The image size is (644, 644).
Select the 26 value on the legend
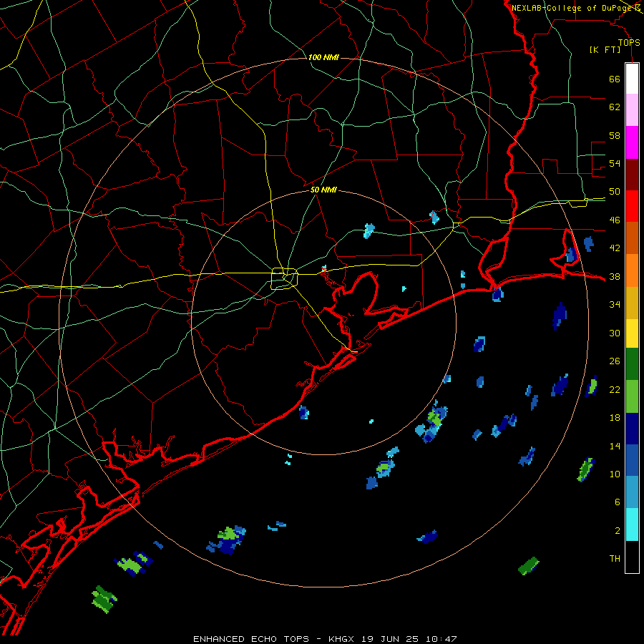click(x=615, y=361)
